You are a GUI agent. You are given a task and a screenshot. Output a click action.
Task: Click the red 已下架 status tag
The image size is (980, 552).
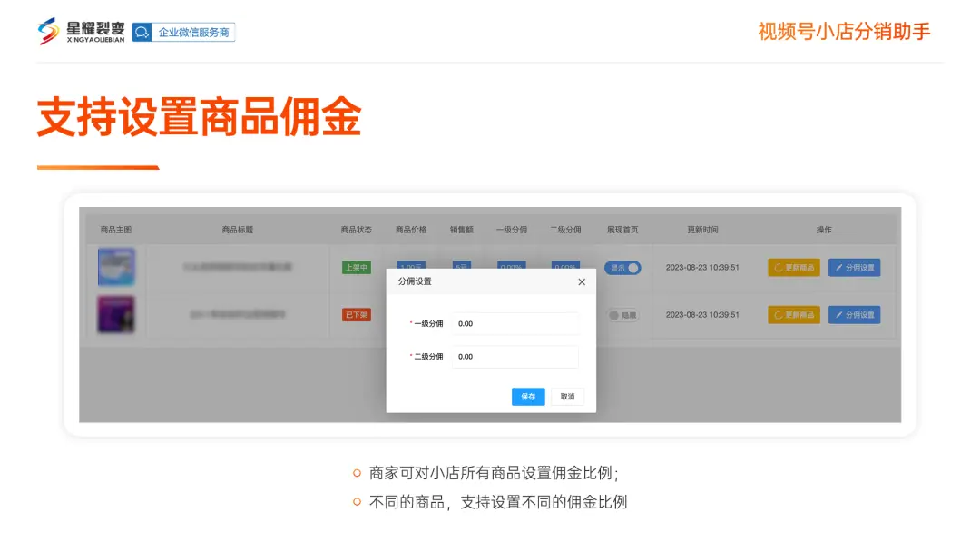[x=357, y=315]
